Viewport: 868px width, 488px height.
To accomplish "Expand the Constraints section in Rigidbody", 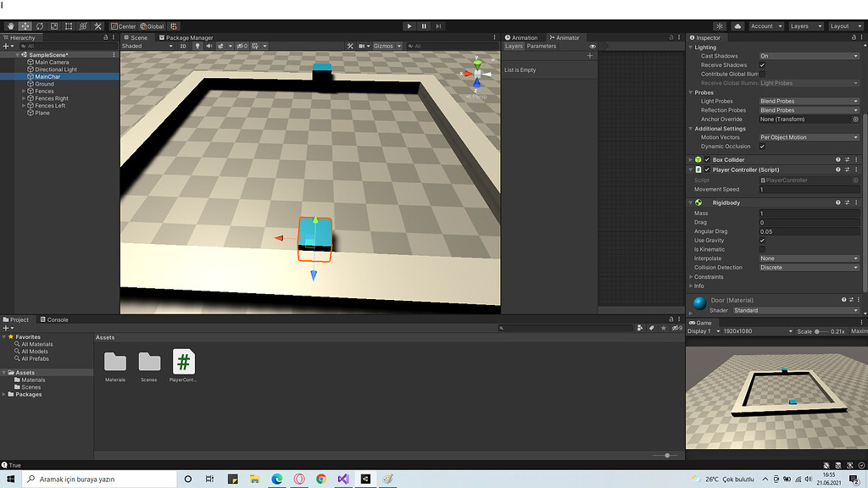I will [x=692, y=277].
